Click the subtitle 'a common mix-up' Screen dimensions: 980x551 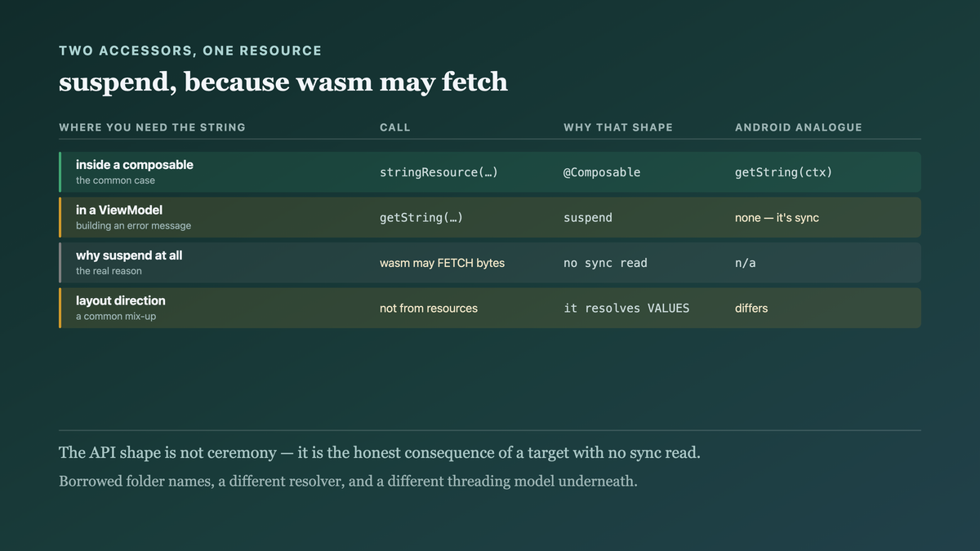(x=116, y=316)
